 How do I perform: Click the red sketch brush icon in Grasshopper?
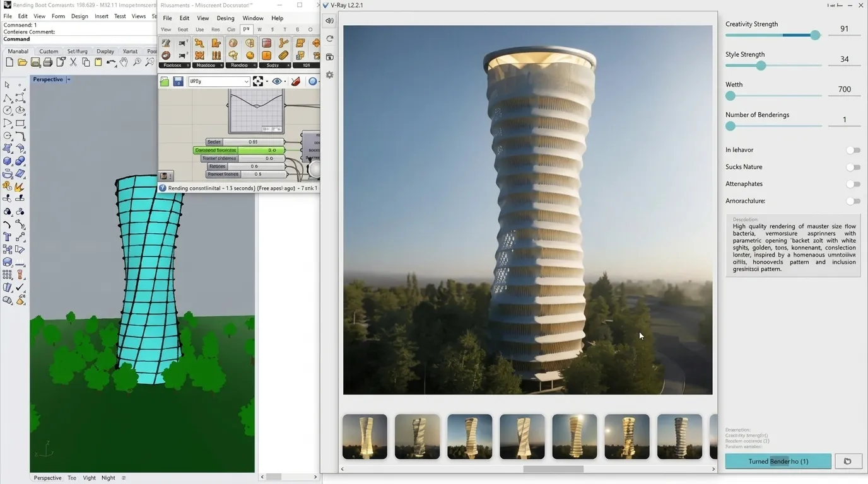295,81
